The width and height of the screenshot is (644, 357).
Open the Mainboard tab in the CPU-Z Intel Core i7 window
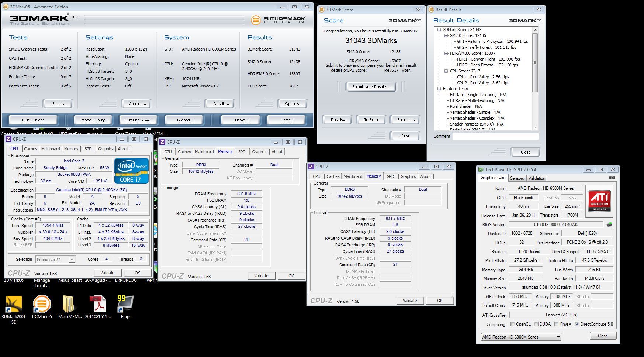coord(51,149)
